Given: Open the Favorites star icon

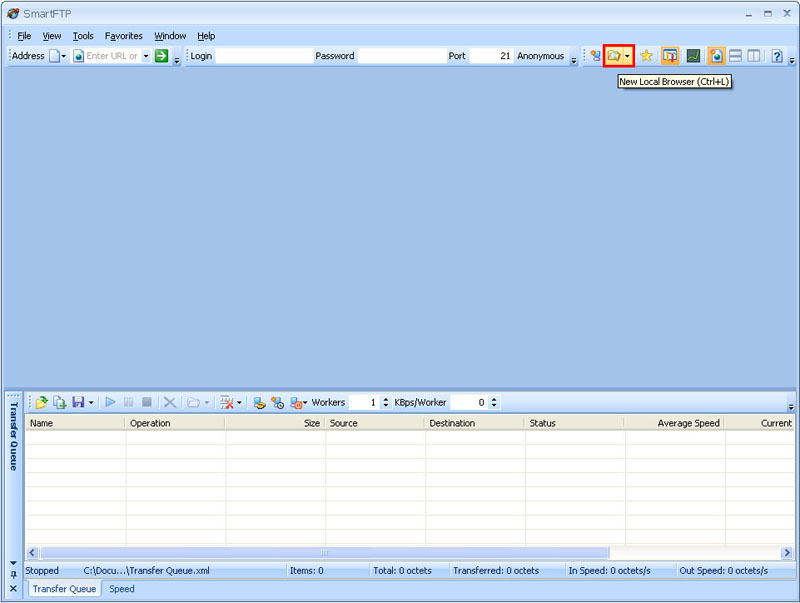Looking at the screenshot, I should click(x=646, y=56).
